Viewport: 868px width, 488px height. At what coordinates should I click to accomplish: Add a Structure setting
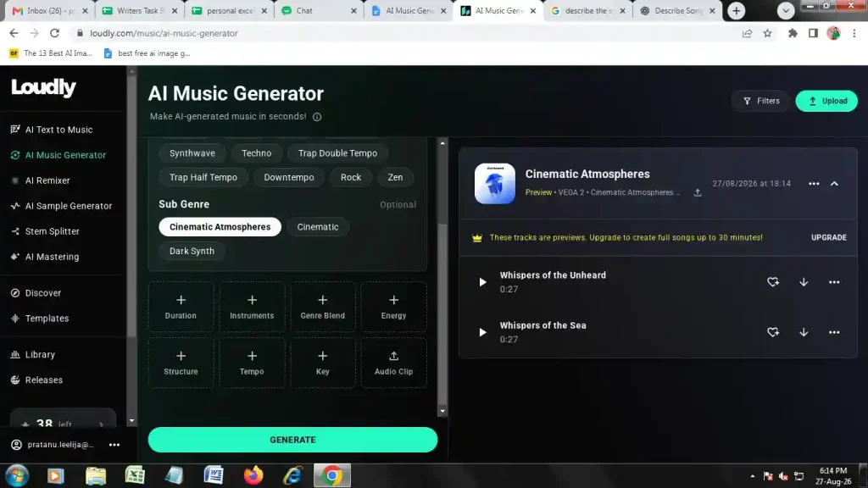point(181,363)
